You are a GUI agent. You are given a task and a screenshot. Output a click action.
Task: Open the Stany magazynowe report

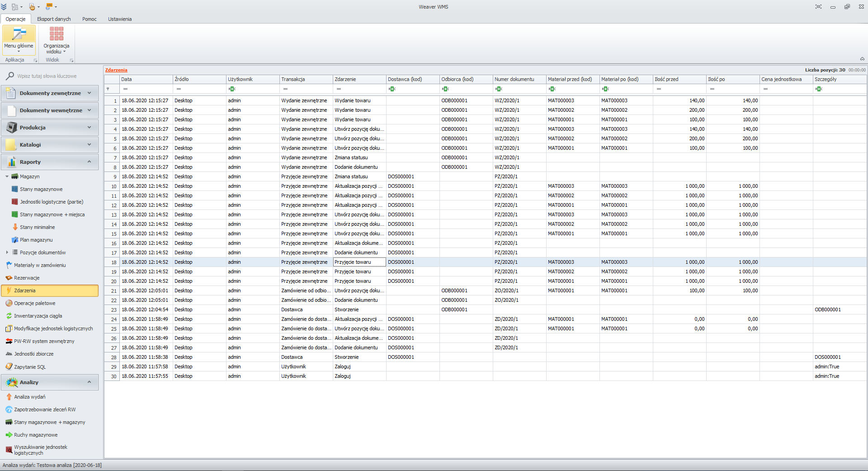click(42, 189)
